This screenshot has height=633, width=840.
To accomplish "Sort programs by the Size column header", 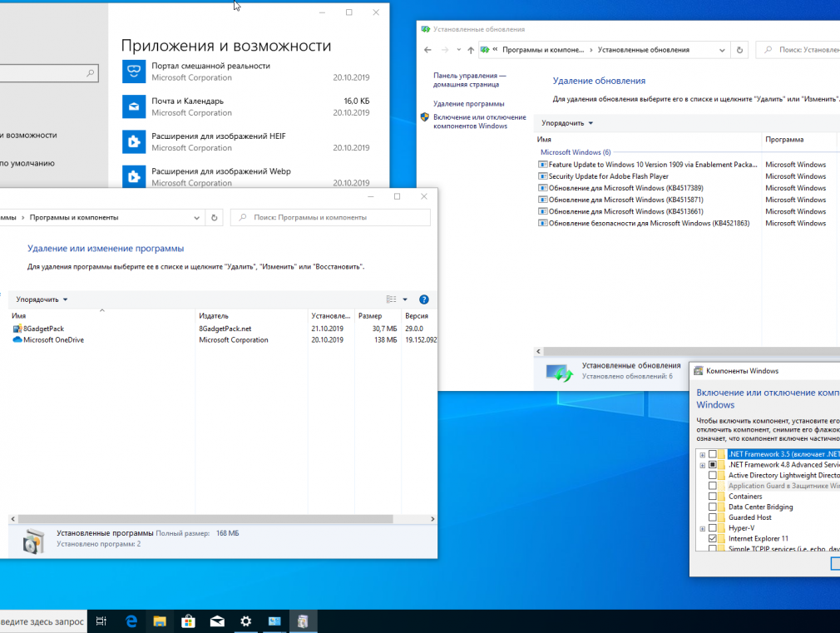I will point(378,316).
